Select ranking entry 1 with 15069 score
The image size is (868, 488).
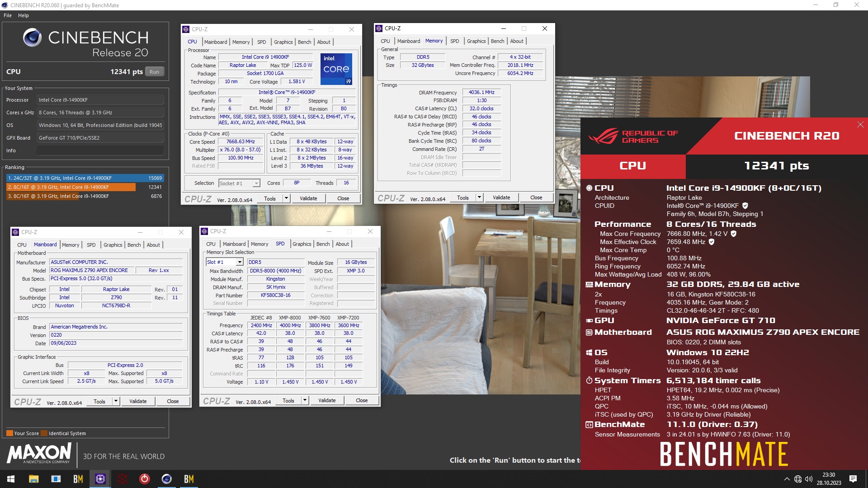(x=85, y=178)
